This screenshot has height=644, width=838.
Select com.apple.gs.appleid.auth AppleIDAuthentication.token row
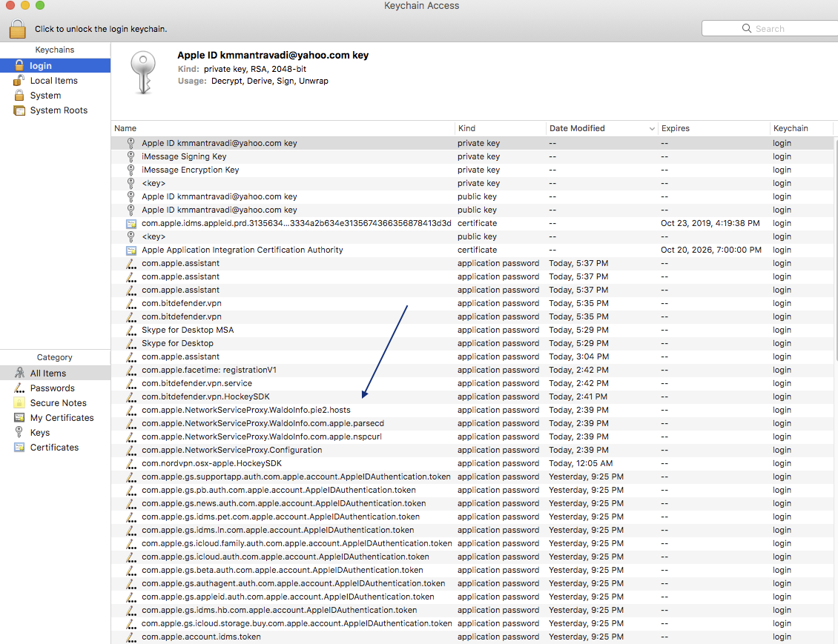pyautogui.click(x=472, y=597)
